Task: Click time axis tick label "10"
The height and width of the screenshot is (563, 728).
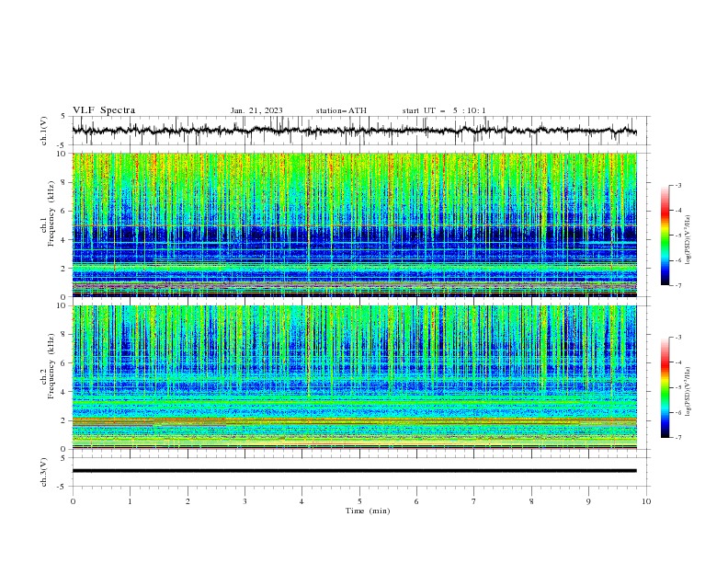Action: (x=646, y=501)
